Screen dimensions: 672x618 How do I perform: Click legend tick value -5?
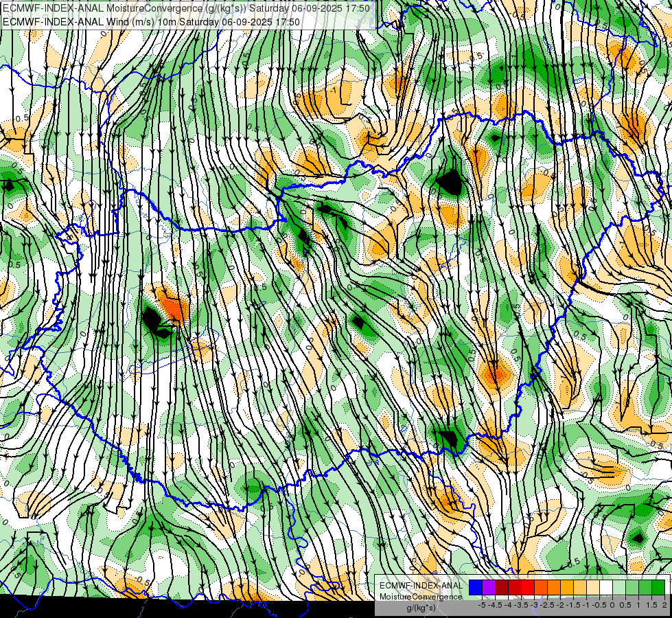point(482,605)
